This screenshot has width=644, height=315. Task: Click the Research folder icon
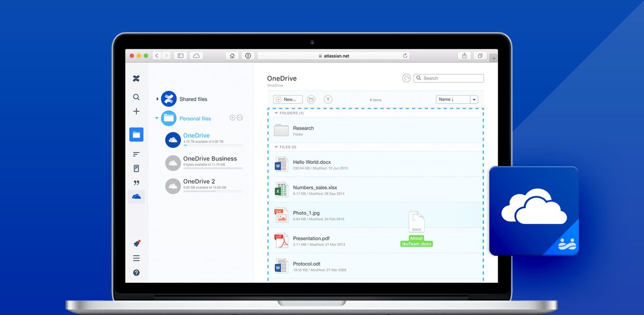pyautogui.click(x=281, y=130)
